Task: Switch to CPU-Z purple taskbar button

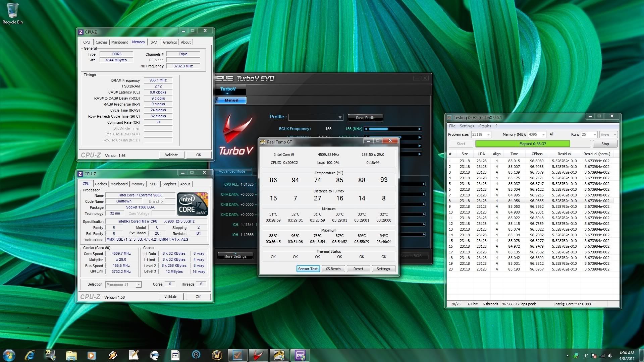Action: point(300,355)
